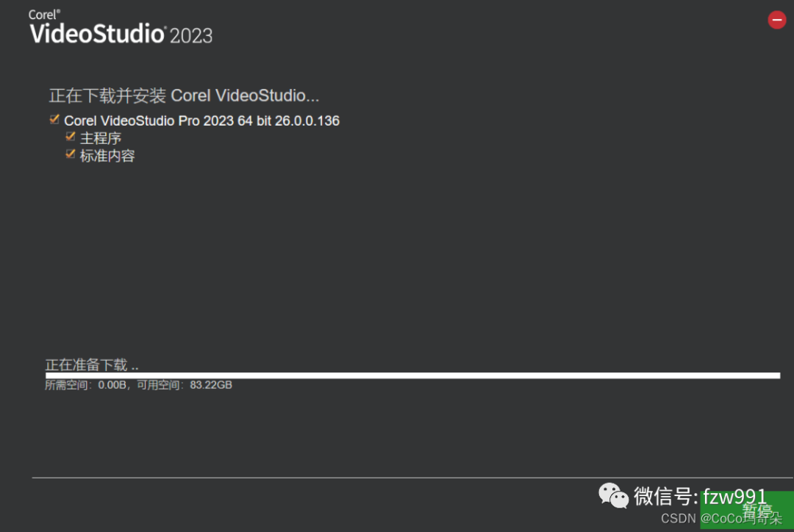
Task: Click the horizontal separator line above footer
Action: (x=412, y=478)
